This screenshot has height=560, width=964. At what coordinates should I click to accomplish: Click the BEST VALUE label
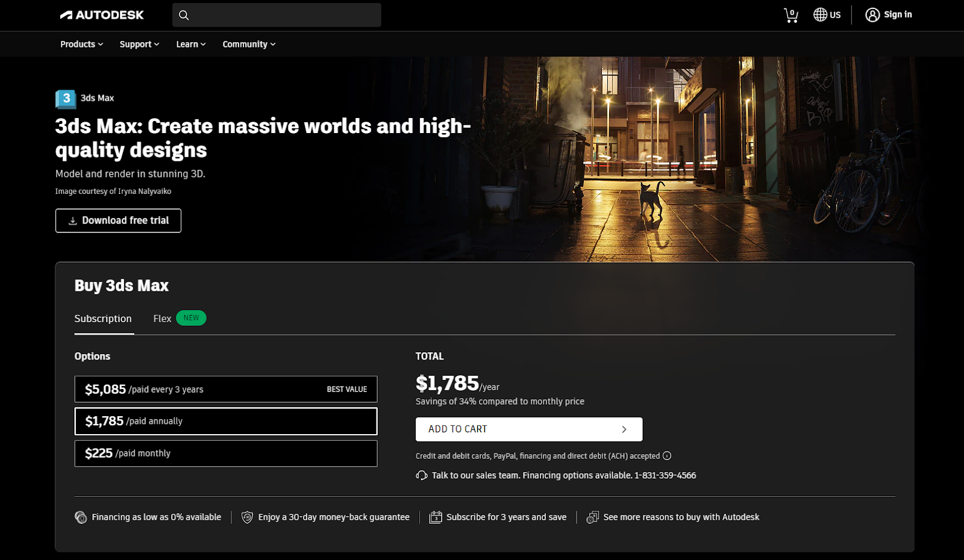coord(346,390)
